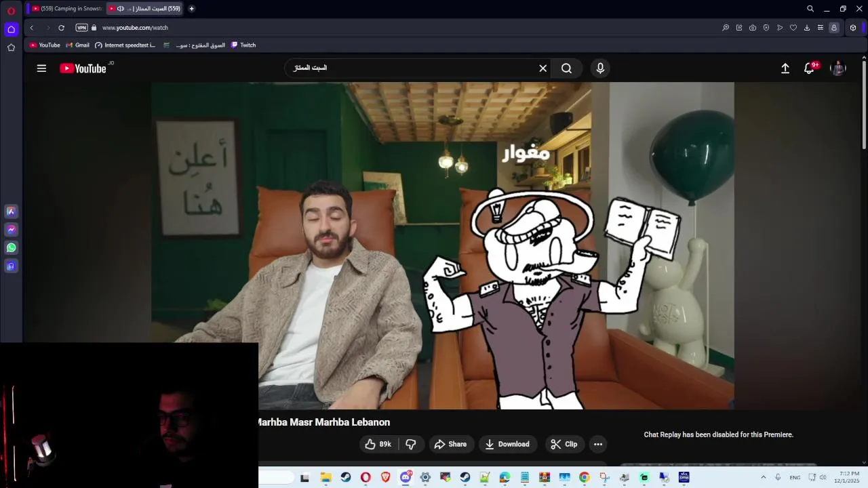Viewport: 868px width, 488px height.
Task: Click the video player frame
Action: (x=442, y=245)
